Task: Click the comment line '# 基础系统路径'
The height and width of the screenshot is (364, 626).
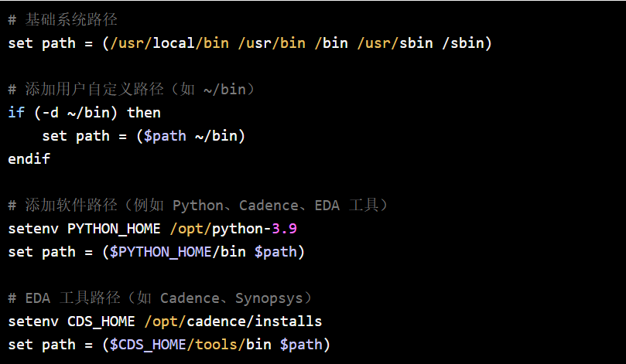Action: (63, 20)
